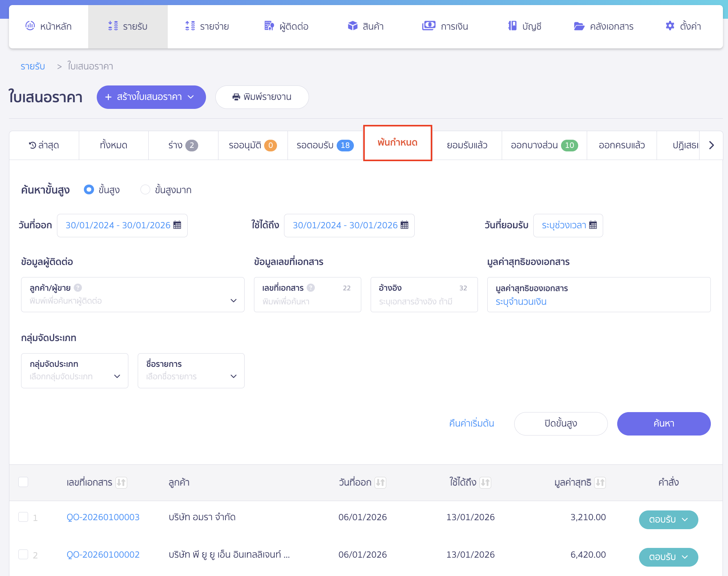
Task: Open the ออกบางส่วน tab
Action: coord(544,146)
